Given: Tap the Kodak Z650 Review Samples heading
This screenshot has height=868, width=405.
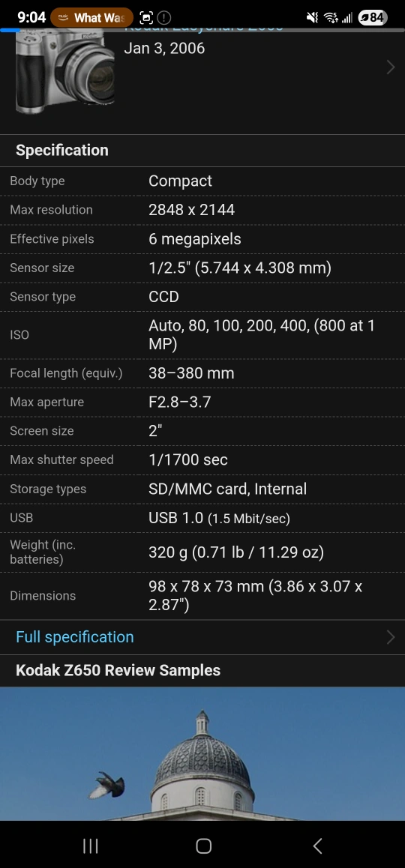Looking at the screenshot, I should click(118, 670).
